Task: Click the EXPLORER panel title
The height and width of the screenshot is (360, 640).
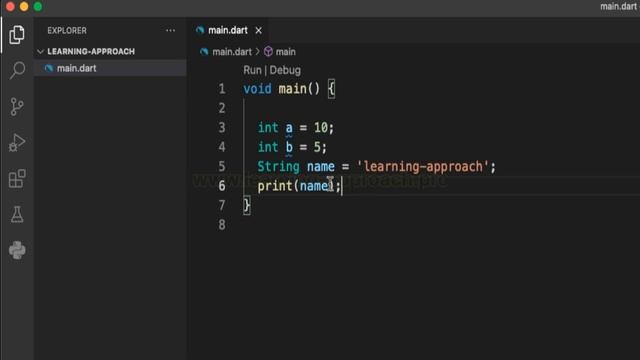Action: click(x=67, y=31)
